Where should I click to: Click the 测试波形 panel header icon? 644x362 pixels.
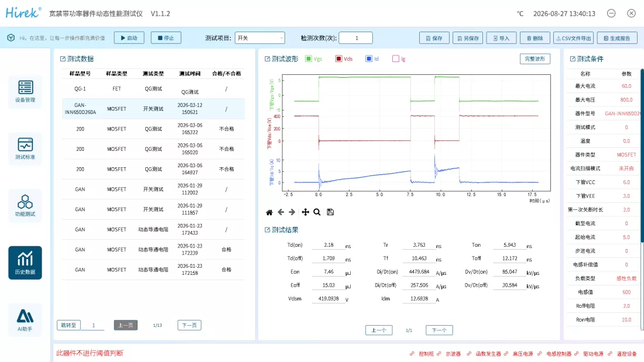268,59
